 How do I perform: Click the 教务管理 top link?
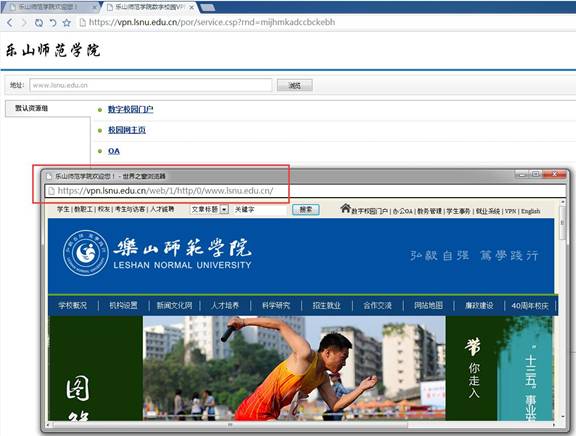coord(429,211)
